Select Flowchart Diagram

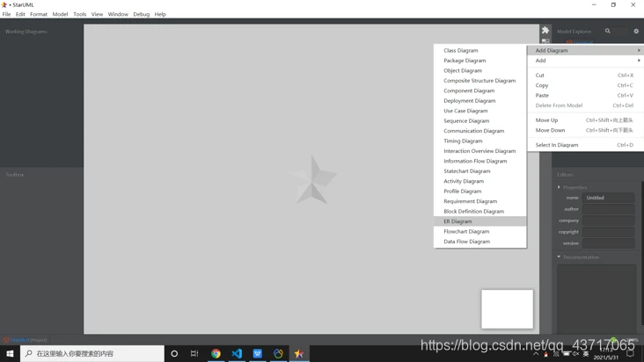(480, 231)
